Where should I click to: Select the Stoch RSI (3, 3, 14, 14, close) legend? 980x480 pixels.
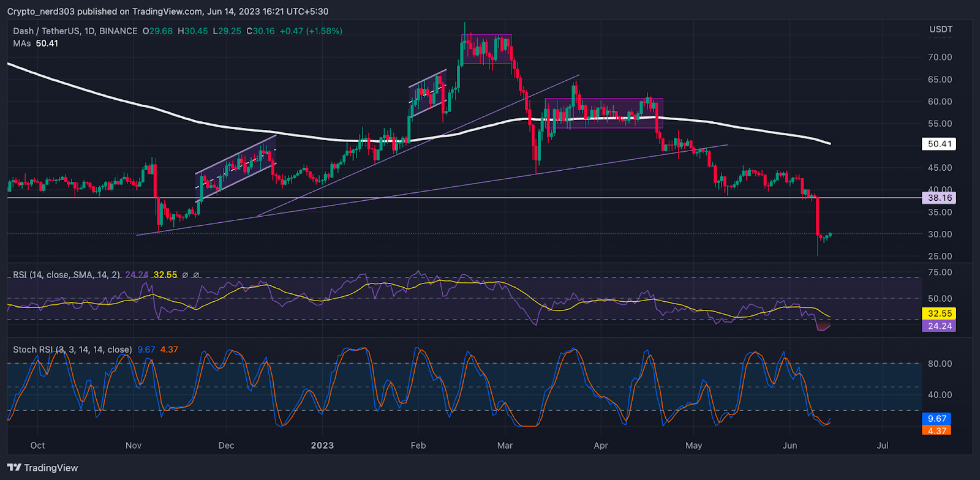72,350
